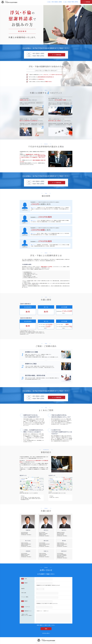Click 048-780-2701 in the first blue banner
Screen dimensions: 92x644
pos(38,56)
